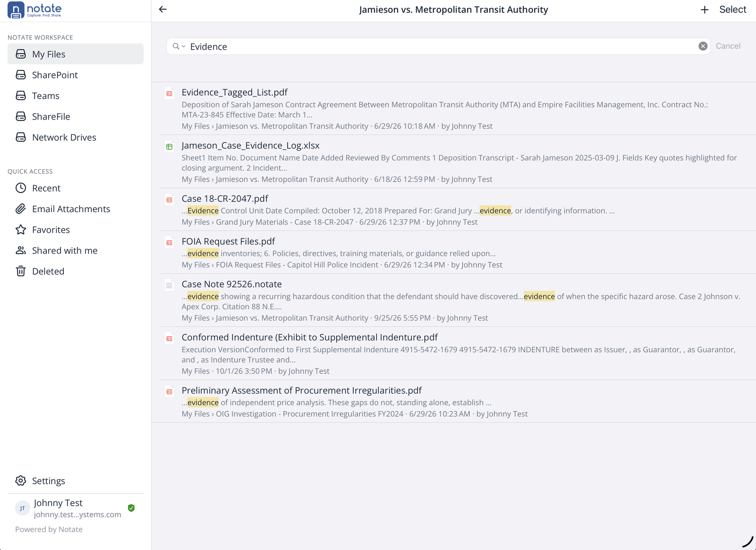Click the plus add icon
This screenshot has width=756, height=550.
(704, 9)
